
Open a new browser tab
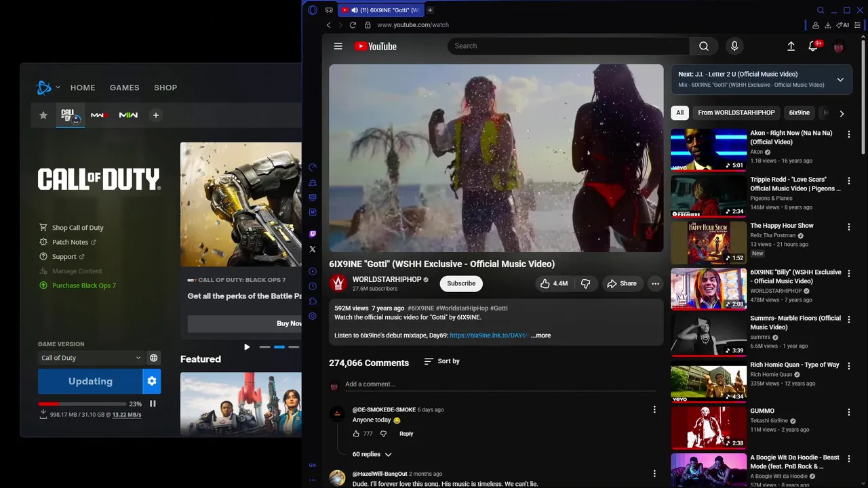(x=430, y=10)
